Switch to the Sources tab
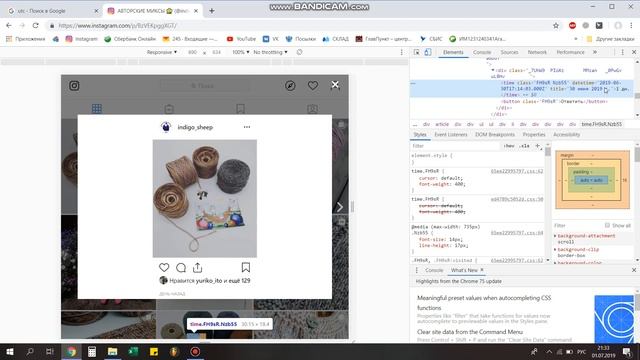This screenshot has width=640, height=360. 509,52
